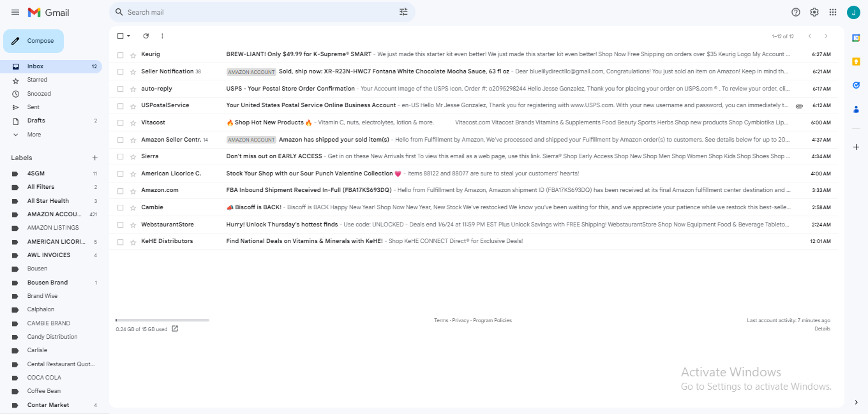Get add-ons plus icon in side panel
Image resolution: width=868 pixels, height=414 pixels.
[856, 147]
